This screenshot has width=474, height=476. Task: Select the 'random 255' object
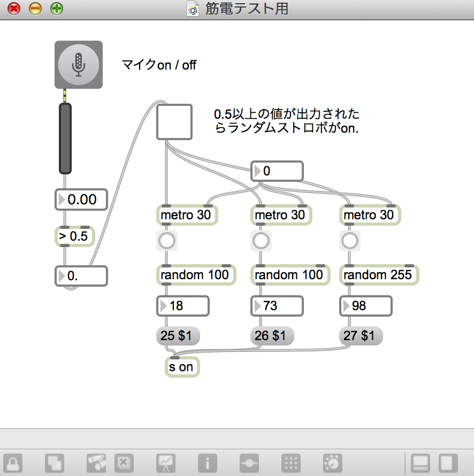point(378,275)
